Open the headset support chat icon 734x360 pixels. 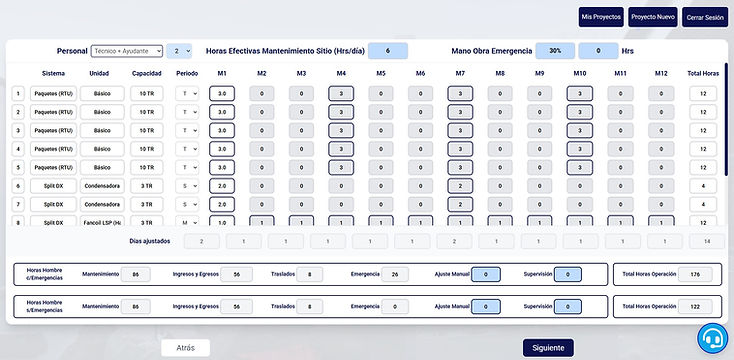[712, 338]
